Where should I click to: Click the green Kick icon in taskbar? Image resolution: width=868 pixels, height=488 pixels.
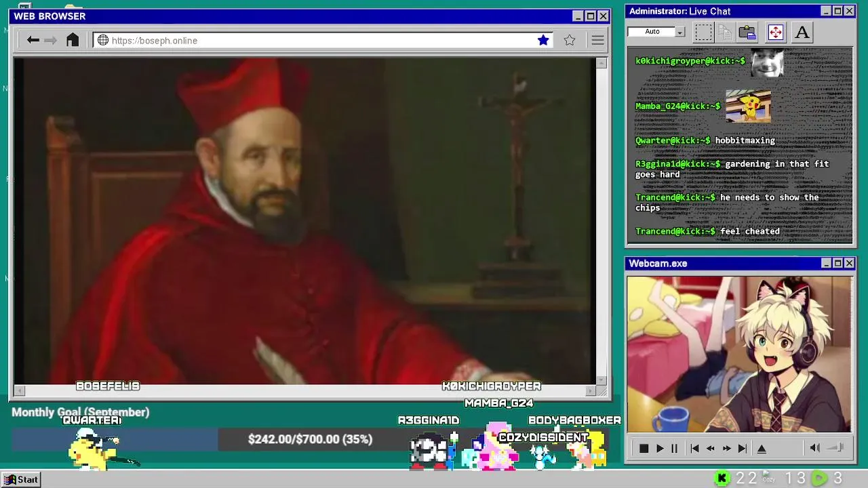pos(722,479)
